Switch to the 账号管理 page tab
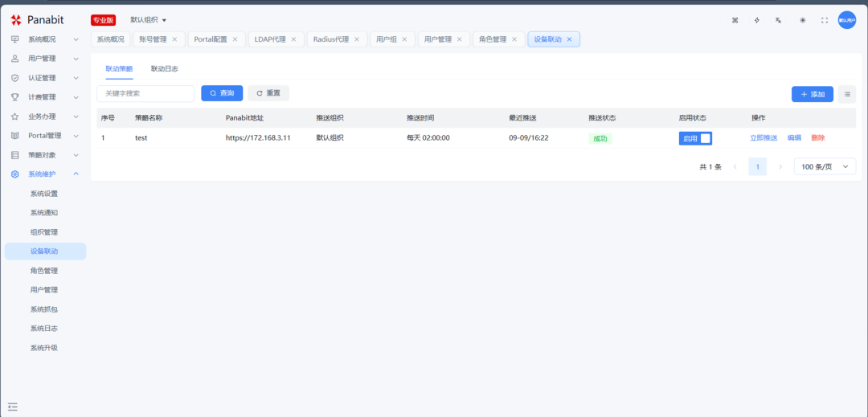Screen dimensions: 868x417 153,39
